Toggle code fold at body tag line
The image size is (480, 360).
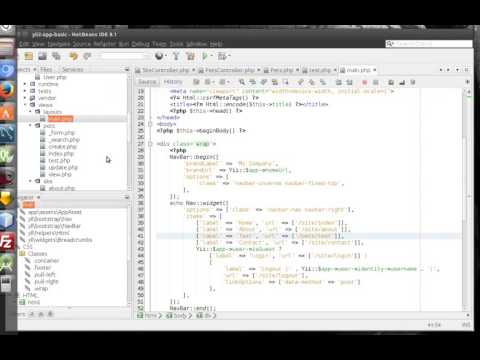point(150,124)
